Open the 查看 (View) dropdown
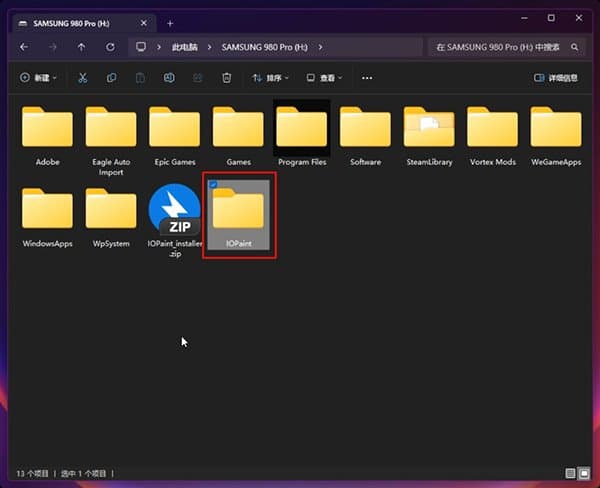Image resolution: width=600 pixels, height=488 pixels. coord(324,78)
